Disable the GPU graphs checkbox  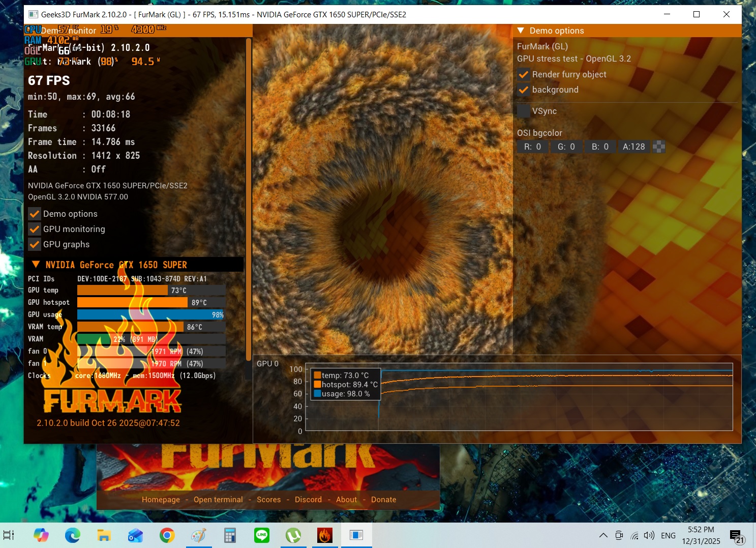[x=35, y=244]
